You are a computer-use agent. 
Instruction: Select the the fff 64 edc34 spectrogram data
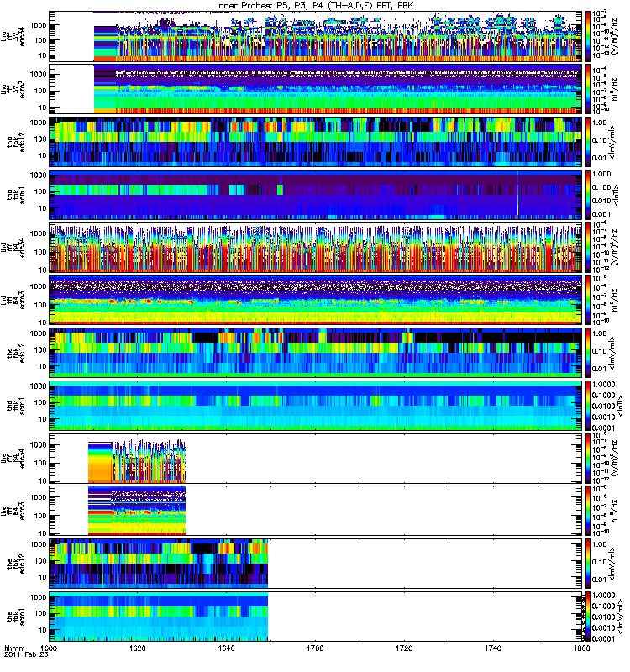[137, 461]
